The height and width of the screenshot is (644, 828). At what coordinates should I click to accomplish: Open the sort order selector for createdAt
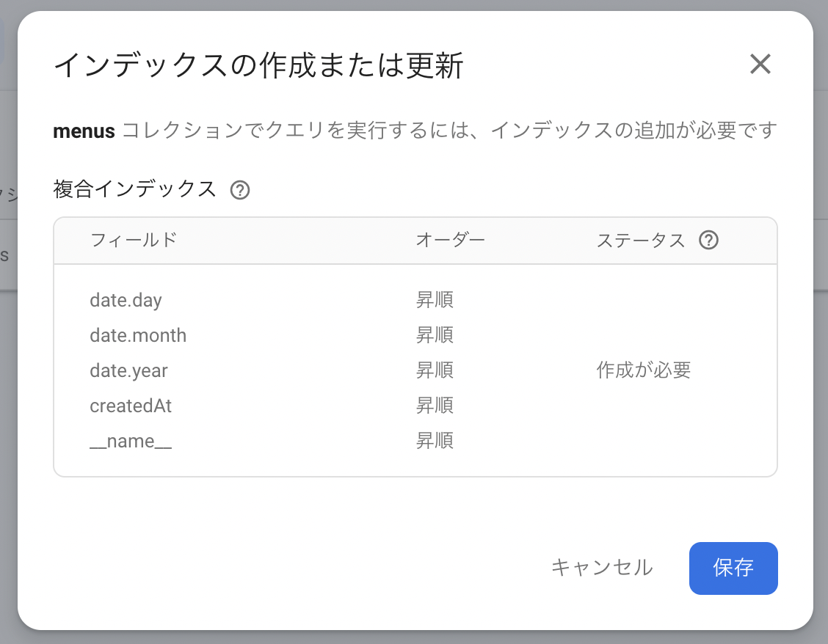point(435,406)
